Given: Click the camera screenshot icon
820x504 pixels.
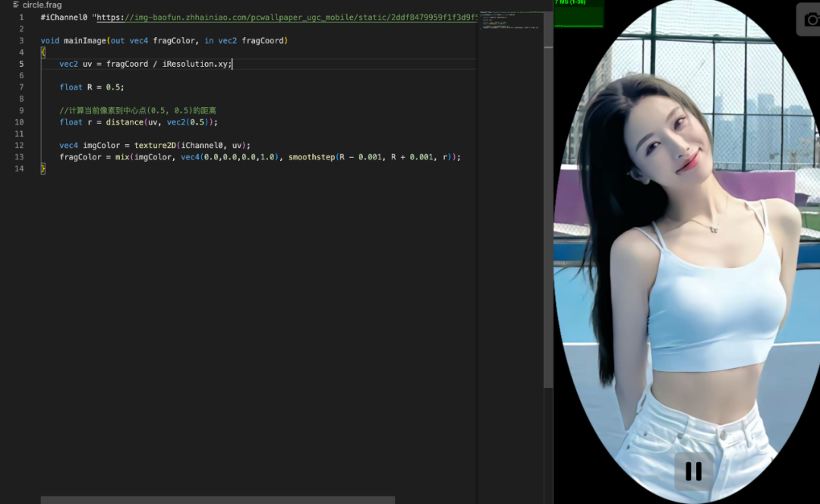Looking at the screenshot, I should tap(809, 20).
